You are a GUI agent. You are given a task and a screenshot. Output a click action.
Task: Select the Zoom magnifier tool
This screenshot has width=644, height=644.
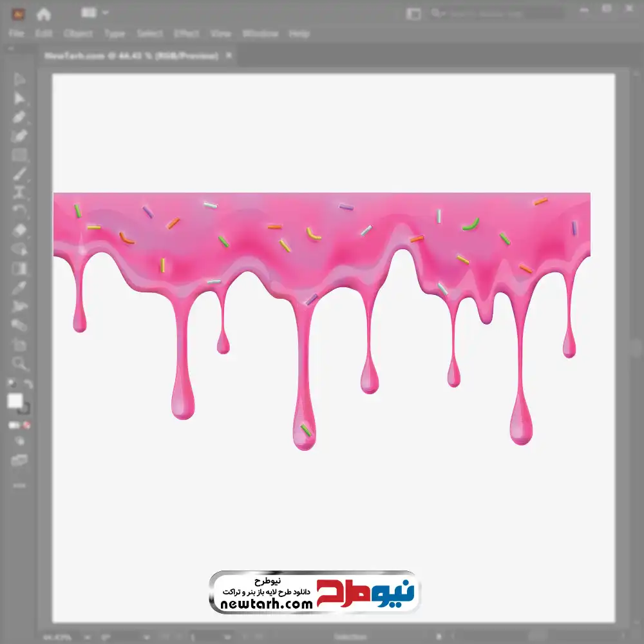19,364
